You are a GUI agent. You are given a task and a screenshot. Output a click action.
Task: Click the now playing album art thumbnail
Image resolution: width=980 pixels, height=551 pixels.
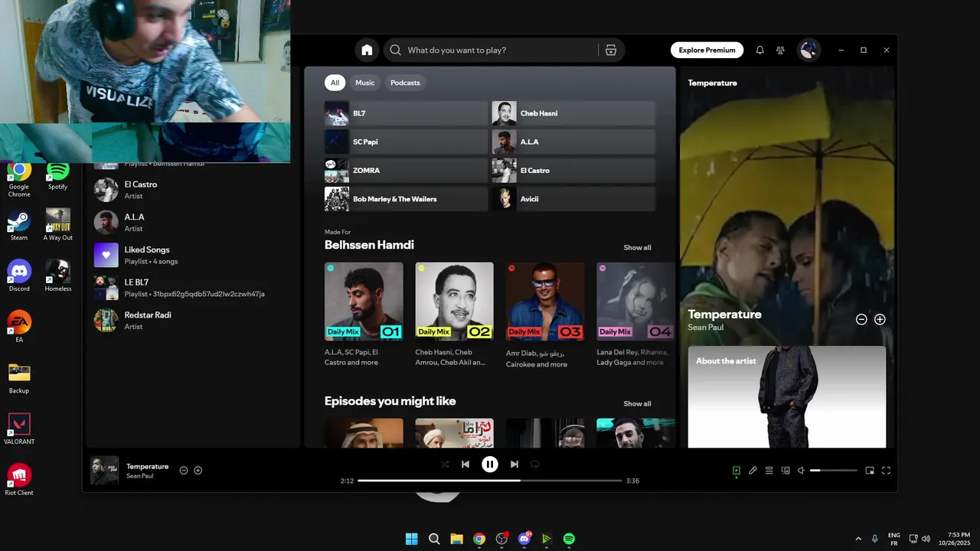[105, 471]
